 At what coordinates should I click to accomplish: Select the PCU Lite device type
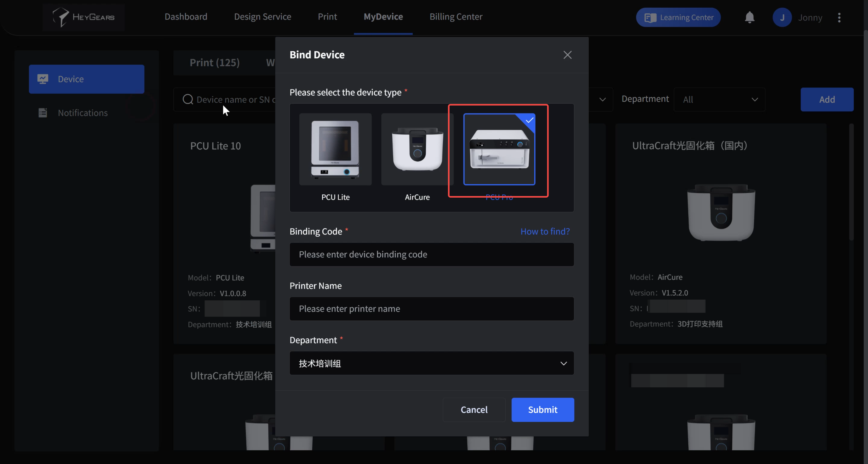335,149
